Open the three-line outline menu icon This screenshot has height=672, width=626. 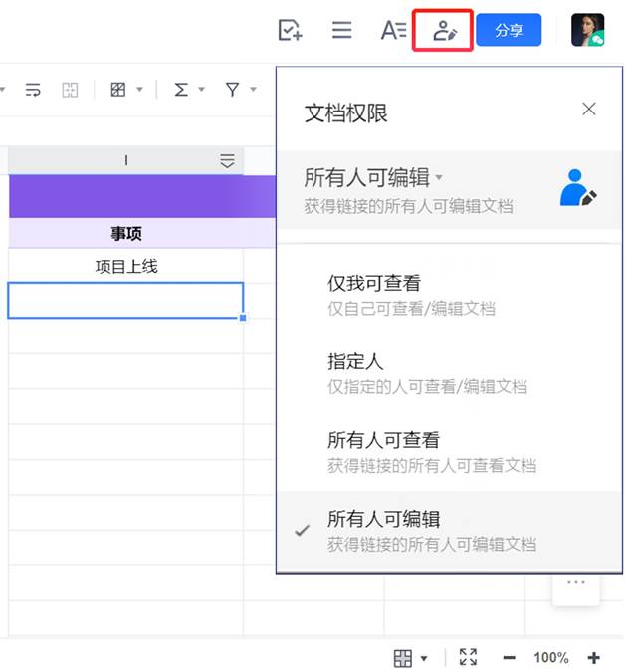342,30
